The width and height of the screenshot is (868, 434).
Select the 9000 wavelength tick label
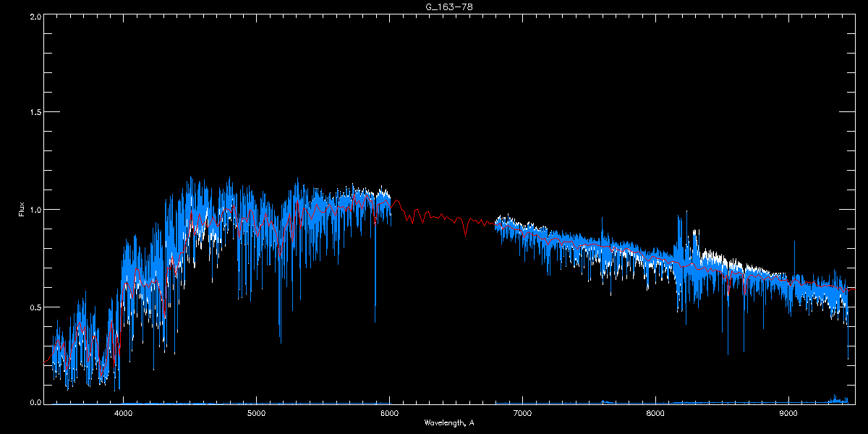pos(788,414)
